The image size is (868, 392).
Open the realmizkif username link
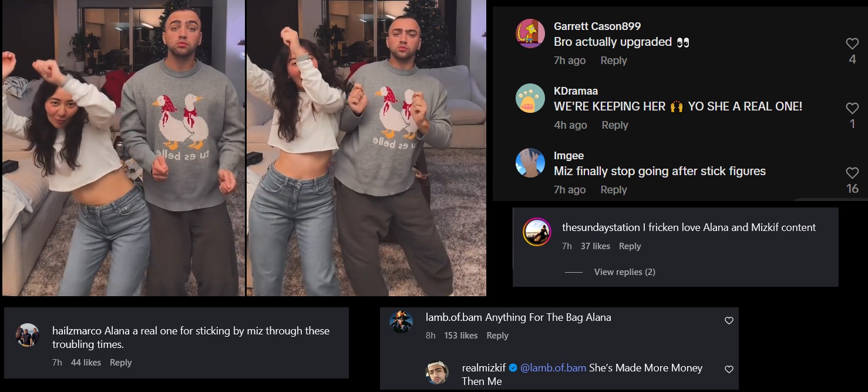(x=485, y=368)
